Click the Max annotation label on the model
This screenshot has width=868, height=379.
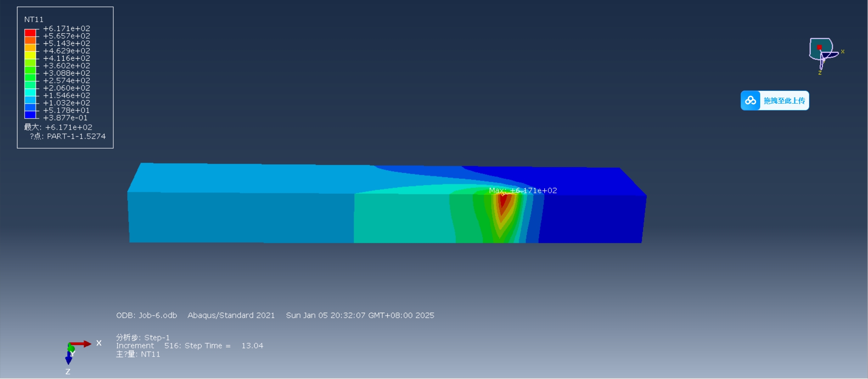pos(523,190)
